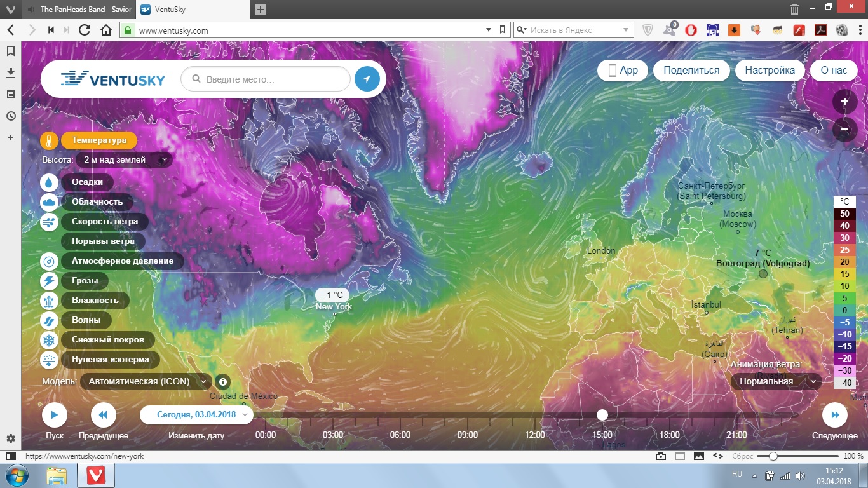Select the wind speed icon
The width and height of the screenshot is (868, 488).
coord(50,222)
